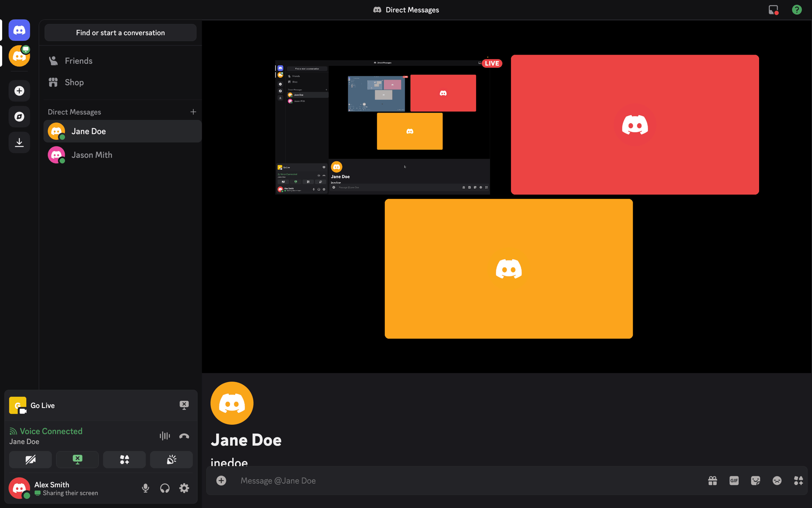Click screen recording indicator icon top right
This screenshot has width=812, height=508.
coord(774,10)
